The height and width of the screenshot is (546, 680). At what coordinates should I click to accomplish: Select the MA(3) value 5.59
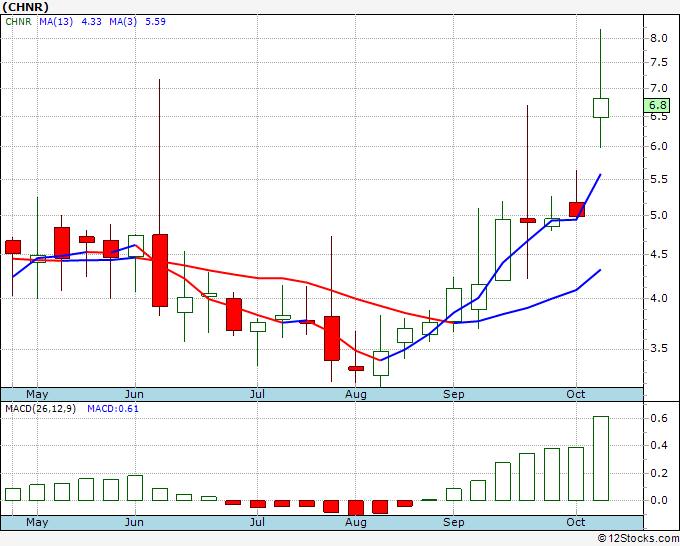(x=155, y=22)
